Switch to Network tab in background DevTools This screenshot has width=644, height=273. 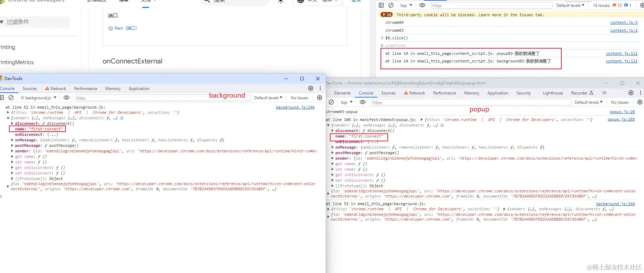click(x=55, y=89)
